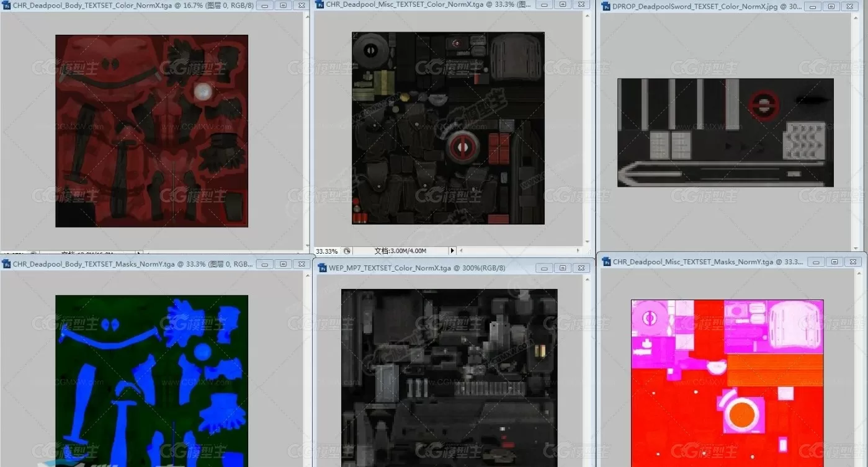Viewport: 868px width, 467px height.
Task: Click the Photoshop icon of WEP_MP7 Color window
Action: tap(322, 268)
